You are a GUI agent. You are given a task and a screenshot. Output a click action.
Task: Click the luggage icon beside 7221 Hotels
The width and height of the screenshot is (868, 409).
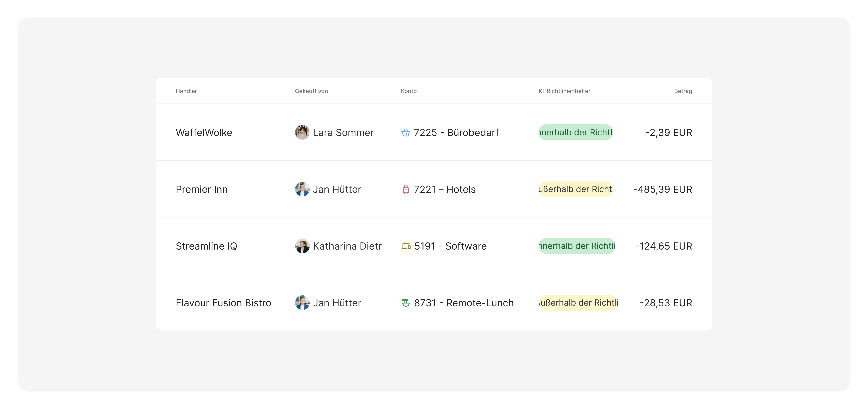pos(406,189)
